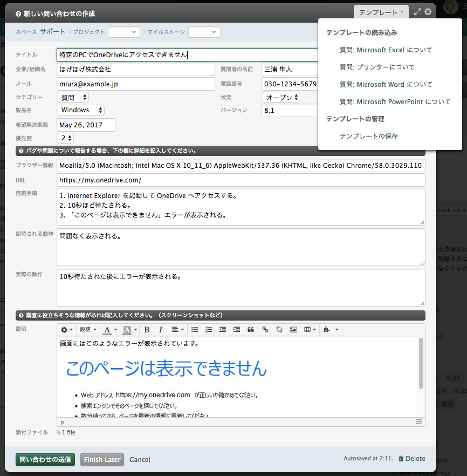
Task: Open the 状況 dropdown showing オープン
Action: click(281, 98)
